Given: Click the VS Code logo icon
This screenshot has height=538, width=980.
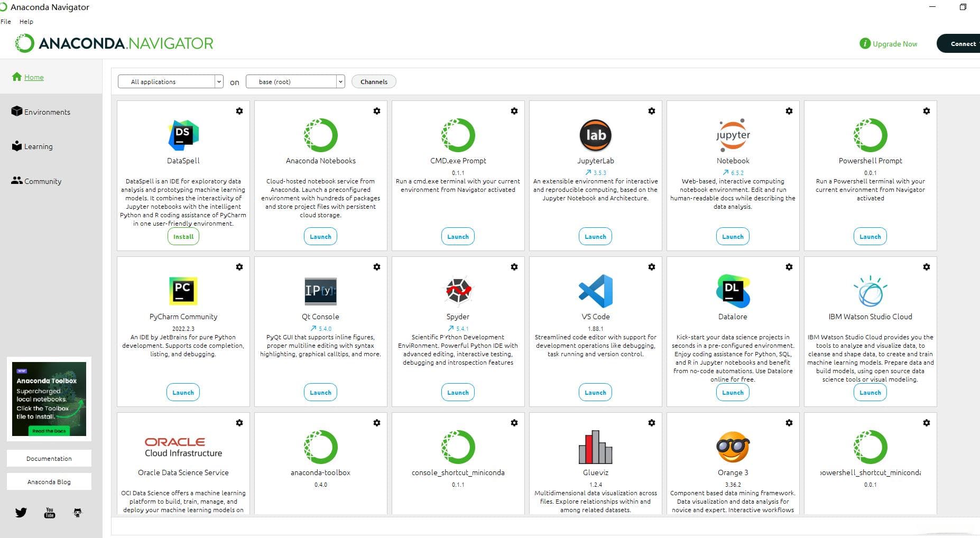Looking at the screenshot, I should [596, 291].
